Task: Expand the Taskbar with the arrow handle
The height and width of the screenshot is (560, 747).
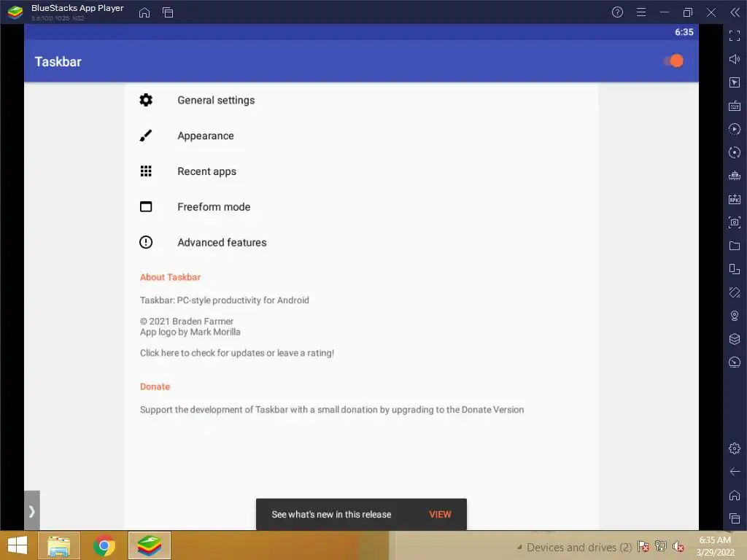Action: point(32,510)
